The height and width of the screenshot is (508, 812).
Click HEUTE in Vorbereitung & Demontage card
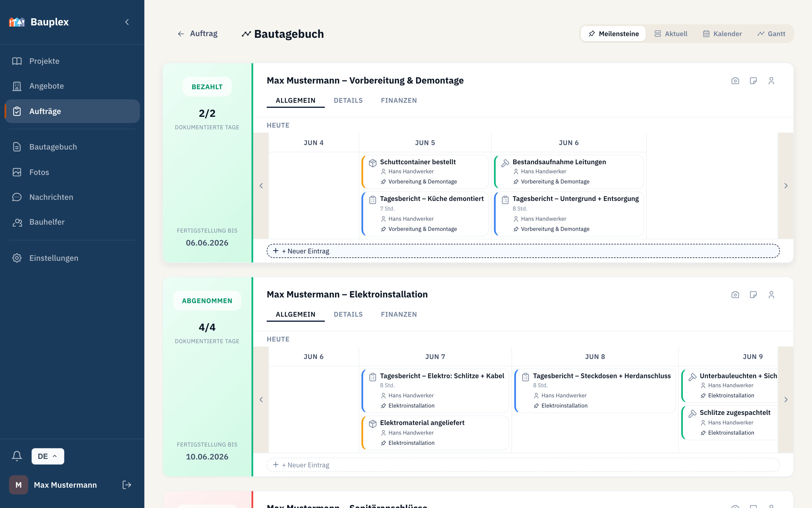click(x=278, y=125)
